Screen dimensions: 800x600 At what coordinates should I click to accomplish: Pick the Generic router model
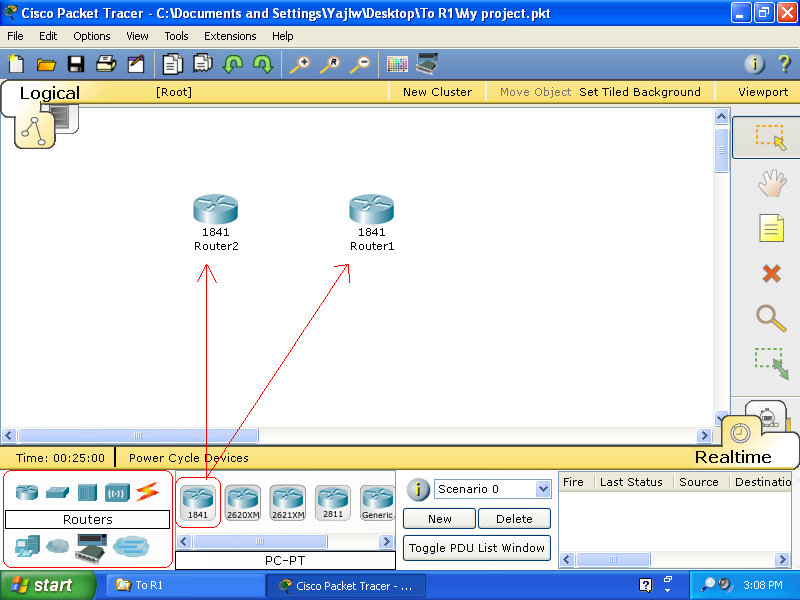point(377,503)
